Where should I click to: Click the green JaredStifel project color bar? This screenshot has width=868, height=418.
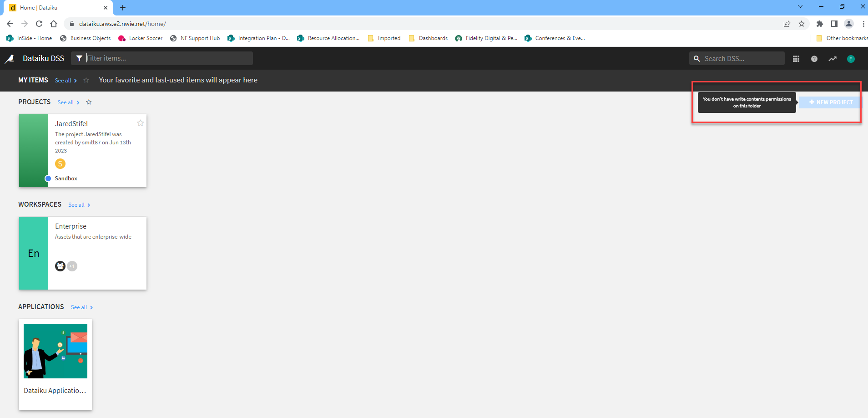coord(34,151)
